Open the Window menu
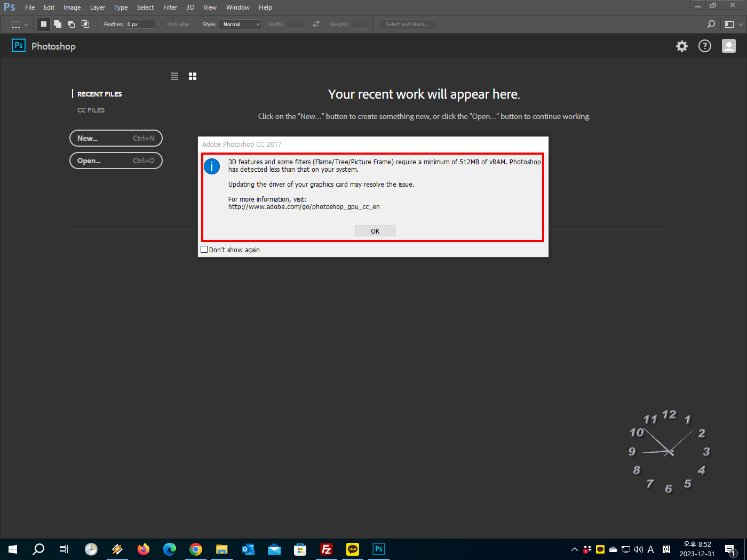The width and height of the screenshot is (747, 560). coord(238,7)
